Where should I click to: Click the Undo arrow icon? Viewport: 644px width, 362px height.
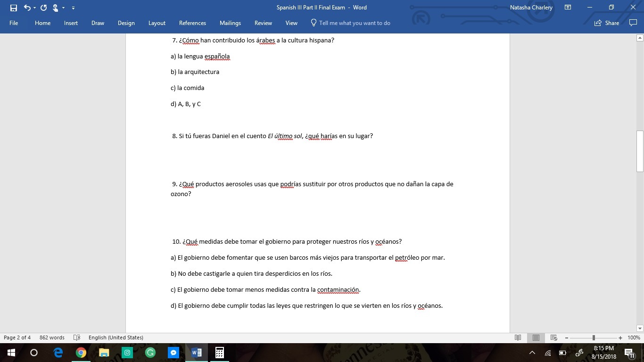27,8
